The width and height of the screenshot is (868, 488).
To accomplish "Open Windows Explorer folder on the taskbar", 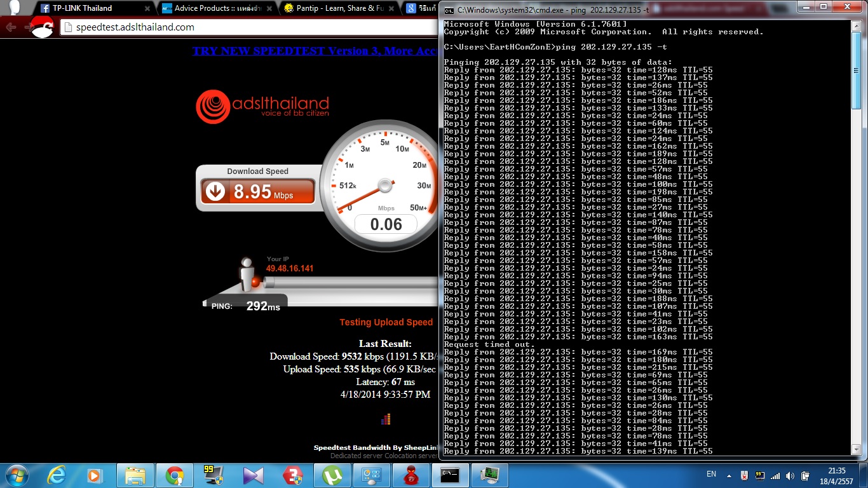I will 135,475.
